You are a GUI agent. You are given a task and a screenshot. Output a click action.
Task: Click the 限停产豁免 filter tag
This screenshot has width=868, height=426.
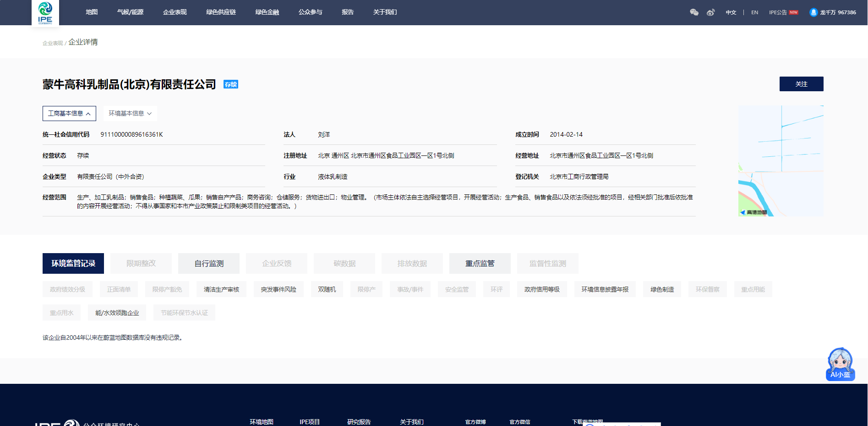[x=167, y=289]
